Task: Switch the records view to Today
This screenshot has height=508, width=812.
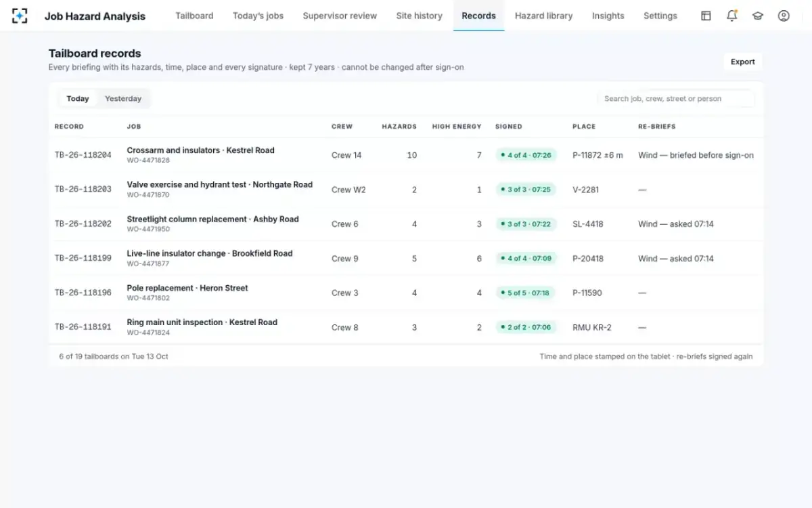Action: [78, 99]
